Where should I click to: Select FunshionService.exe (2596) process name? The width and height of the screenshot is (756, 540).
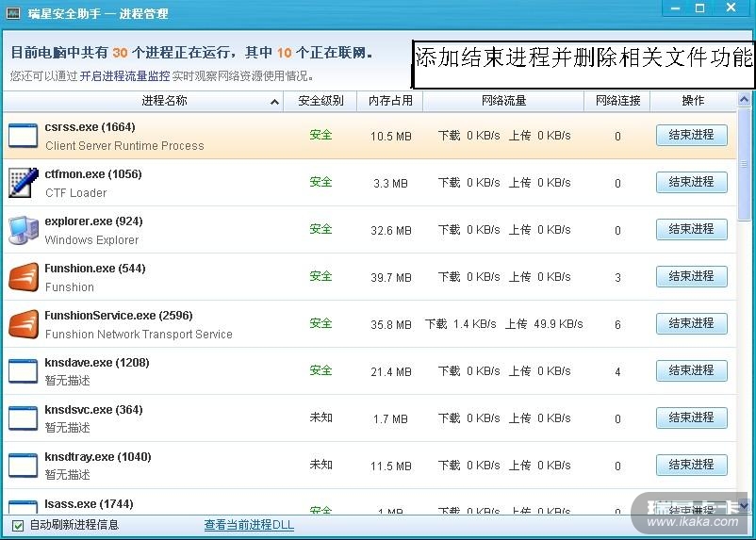coord(119,316)
